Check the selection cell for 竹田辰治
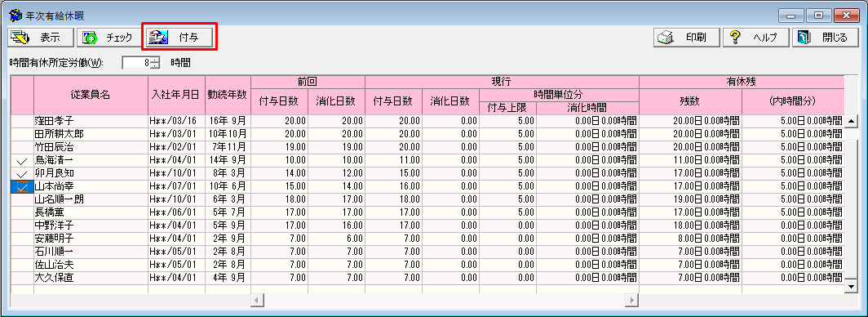The height and width of the screenshot is (317, 868). tap(22, 147)
